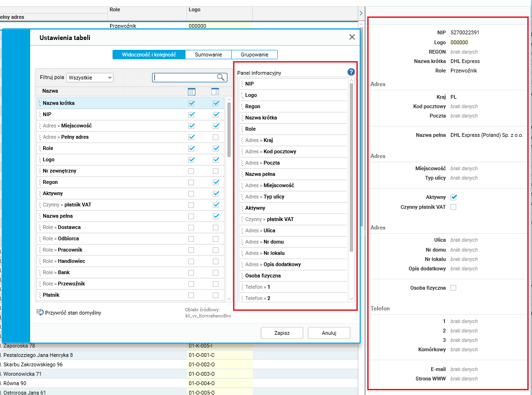This screenshot has width=532, height=395.
Task: Click the table column visibility header icon
Action: pos(191,92)
